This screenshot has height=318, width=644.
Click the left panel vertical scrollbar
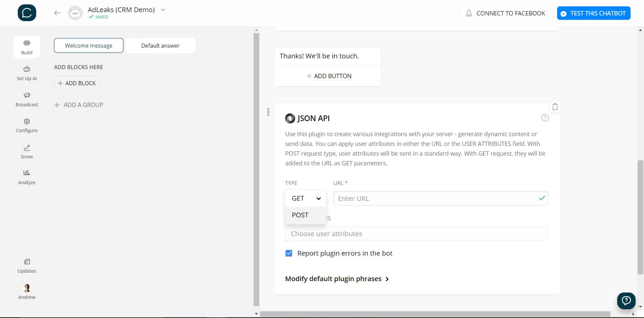(257, 169)
